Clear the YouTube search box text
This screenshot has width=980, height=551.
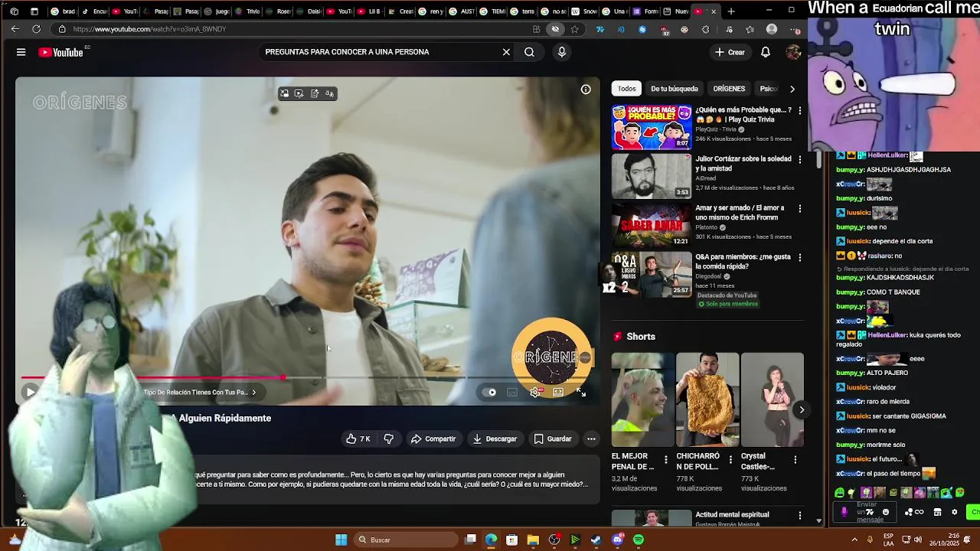pos(506,52)
